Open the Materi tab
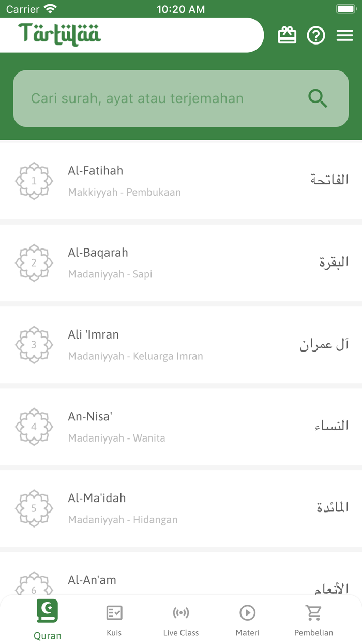Viewport: 362px width, 644px height. coord(247,620)
